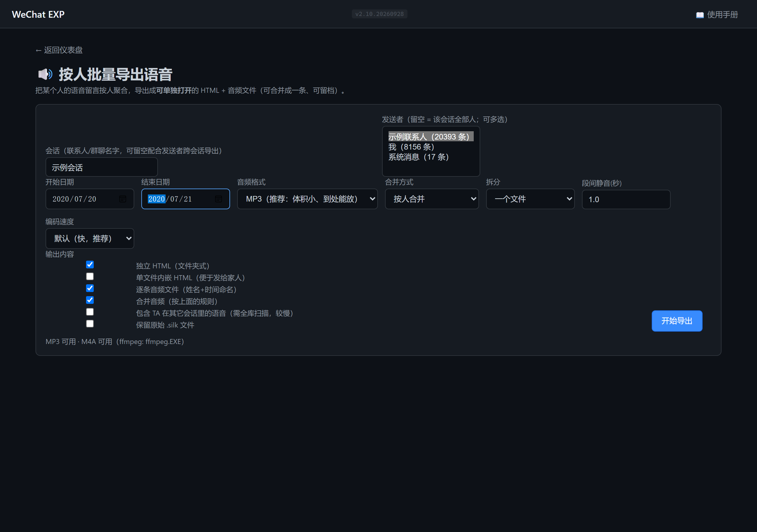The image size is (757, 532).
Task: Go back via 返回仪表盘 link
Action: tap(59, 50)
